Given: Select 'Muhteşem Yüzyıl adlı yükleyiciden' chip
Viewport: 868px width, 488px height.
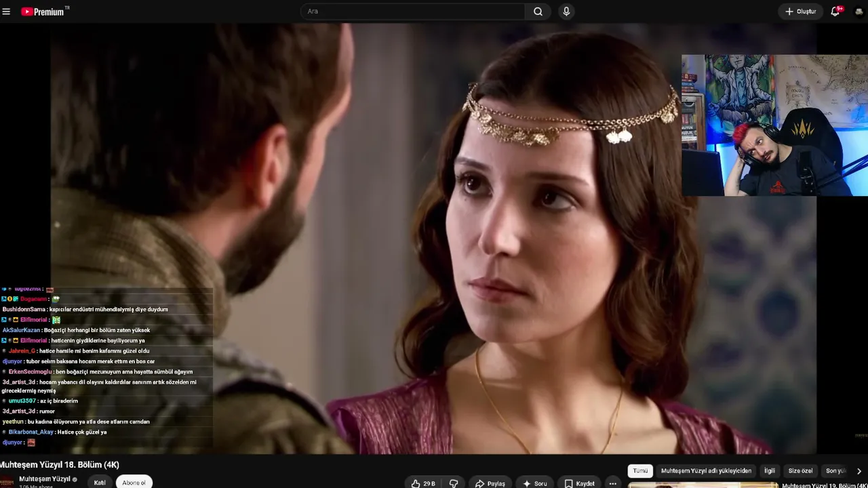Looking at the screenshot, I should (x=707, y=471).
